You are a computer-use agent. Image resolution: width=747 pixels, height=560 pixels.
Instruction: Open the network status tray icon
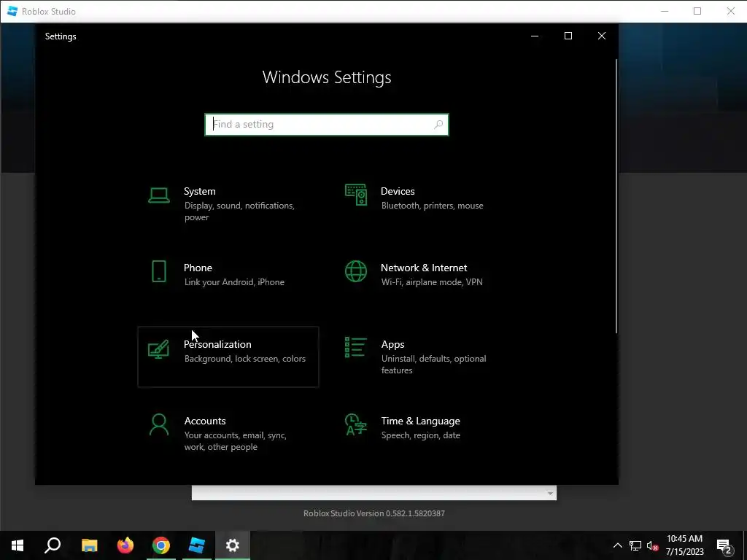(635, 545)
